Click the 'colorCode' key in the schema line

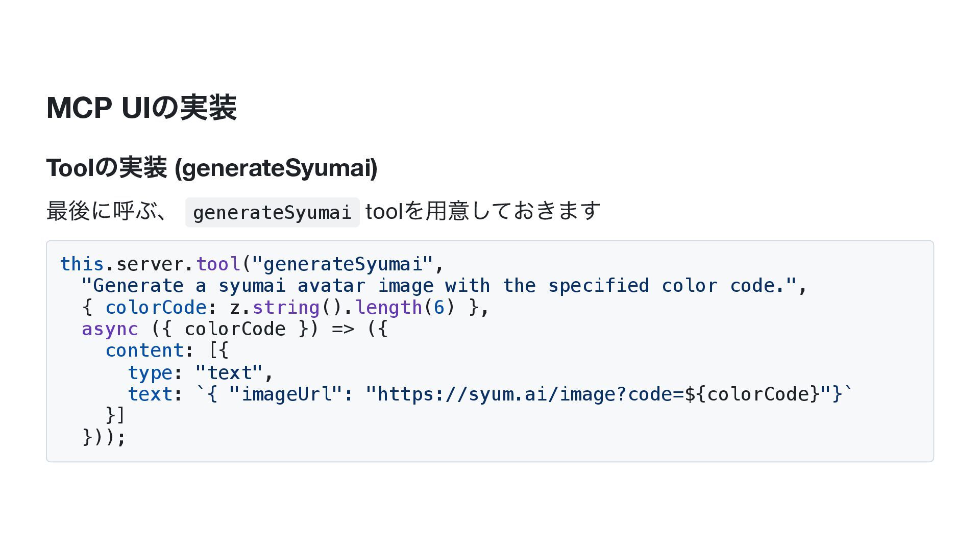click(x=156, y=308)
